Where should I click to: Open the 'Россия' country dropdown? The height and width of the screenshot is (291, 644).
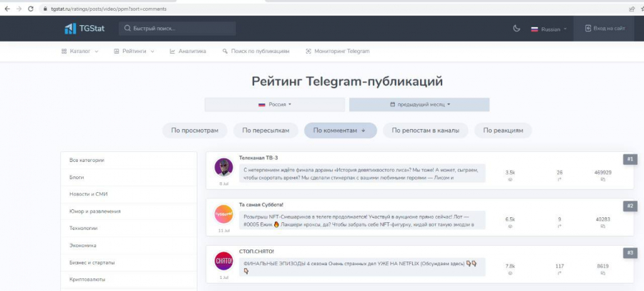coord(275,105)
